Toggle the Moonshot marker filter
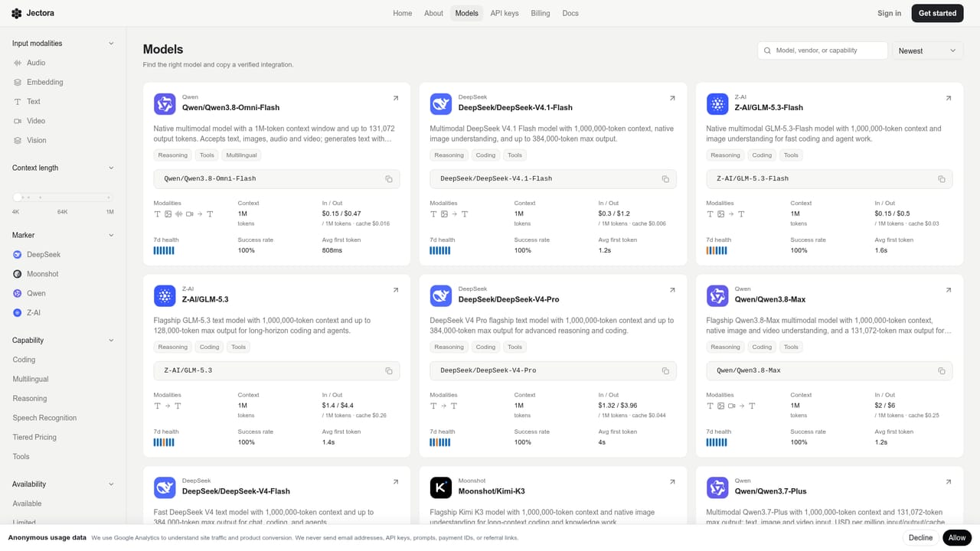This screenshot has height=551, width=980. click(63, 274)
